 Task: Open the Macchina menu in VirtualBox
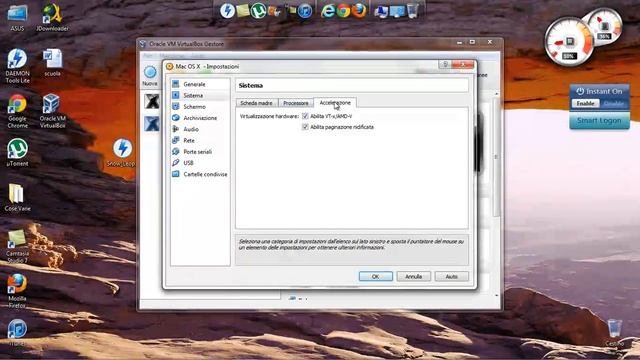coord(172,56)
